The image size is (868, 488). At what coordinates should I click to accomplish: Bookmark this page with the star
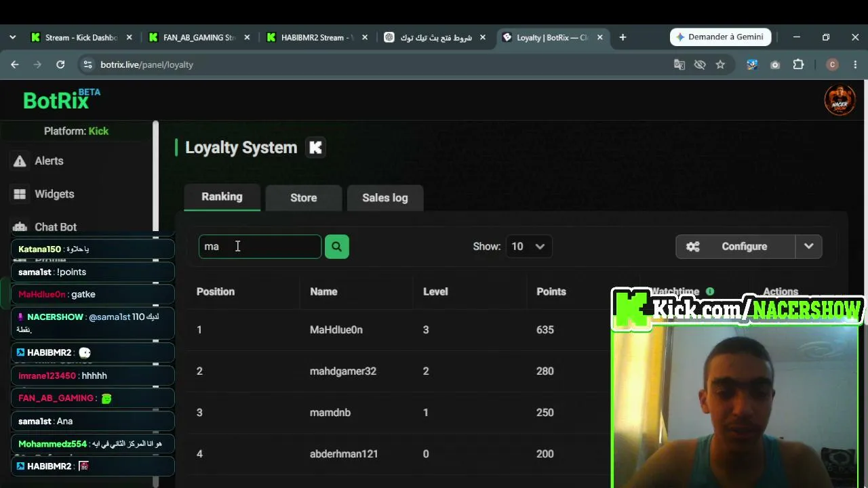[x=720, y=64]
